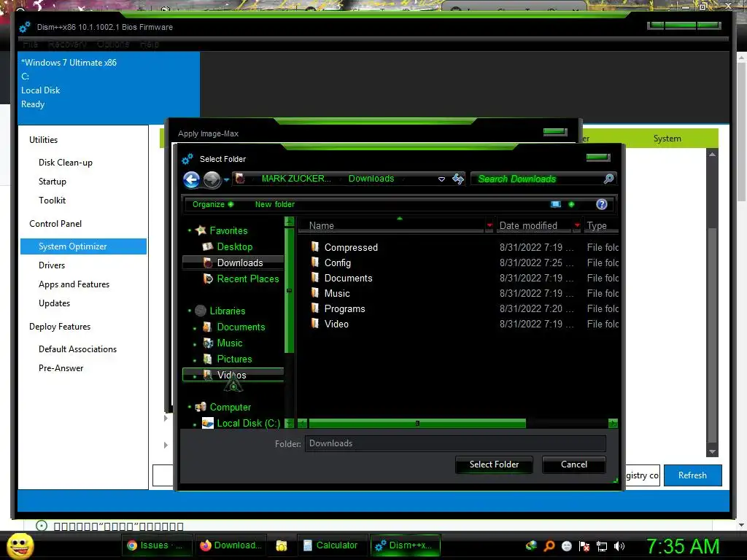This screenshot has width=747, height=560.
Task: Expand the address bar history dropdown
Action: click(x=441, y=179)
